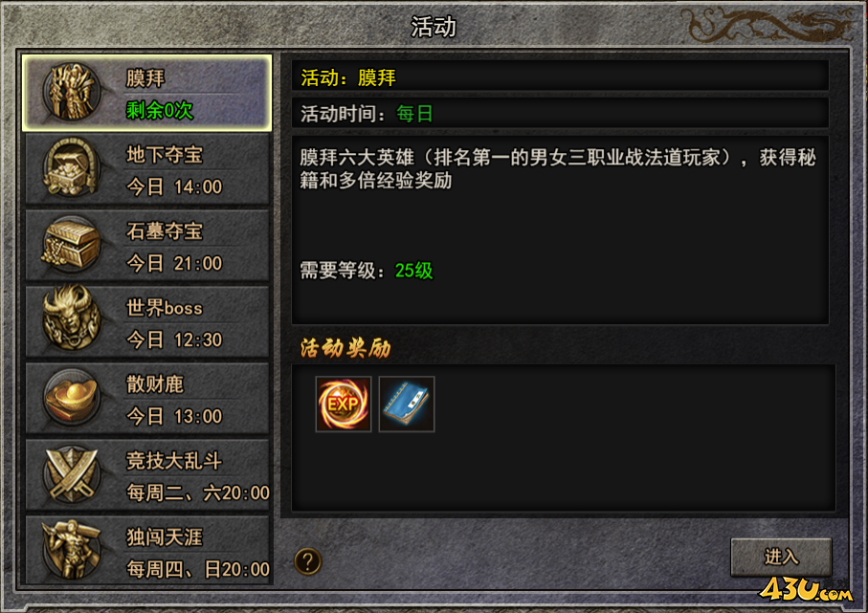The width and height of the screenshot is (868, 613).
Task: Open the 石墓夺宝 21:00 activity
Action: (147, 245)
